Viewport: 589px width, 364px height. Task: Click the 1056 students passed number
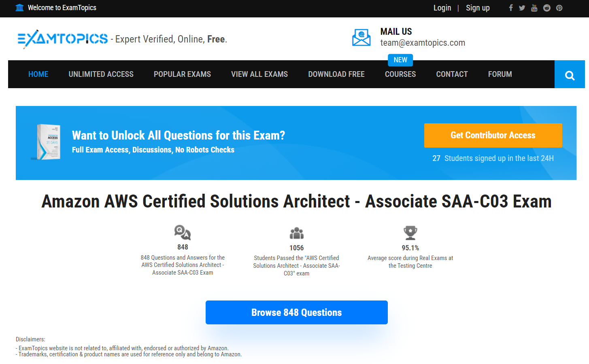297,248
